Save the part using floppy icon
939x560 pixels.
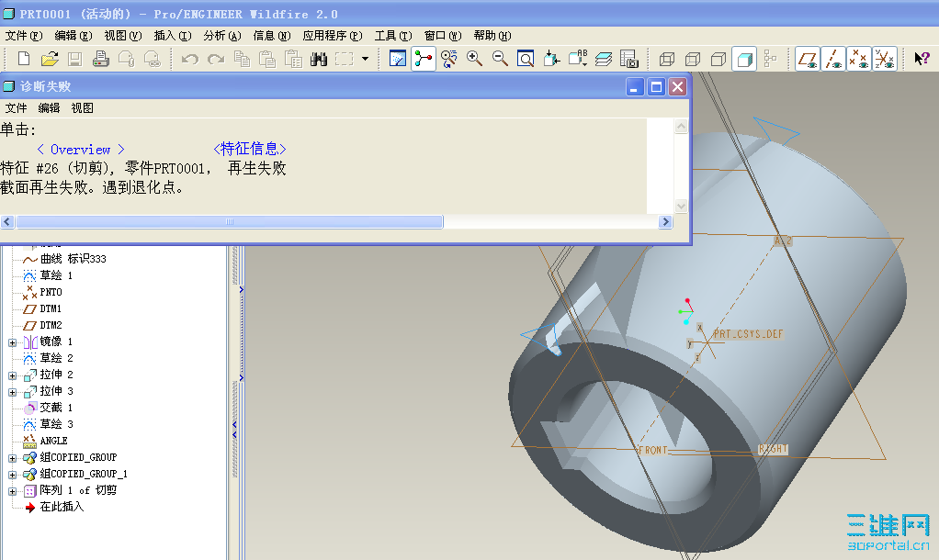point(74,59)
